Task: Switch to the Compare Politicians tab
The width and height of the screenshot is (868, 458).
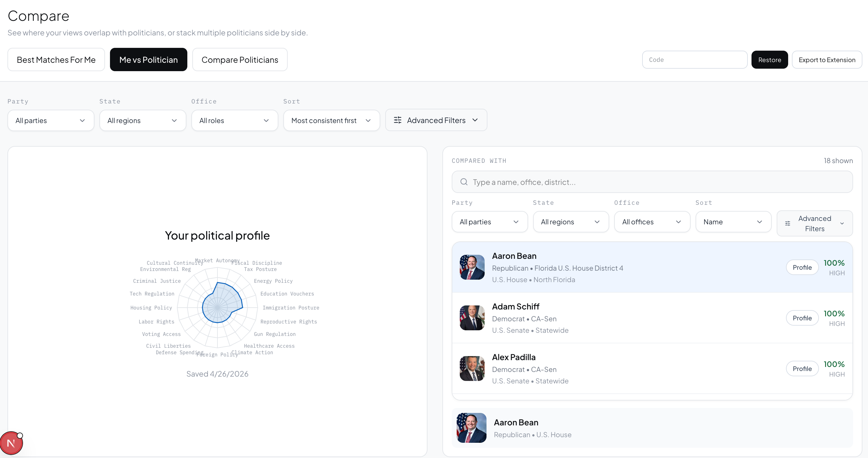Action: point(240,60)
